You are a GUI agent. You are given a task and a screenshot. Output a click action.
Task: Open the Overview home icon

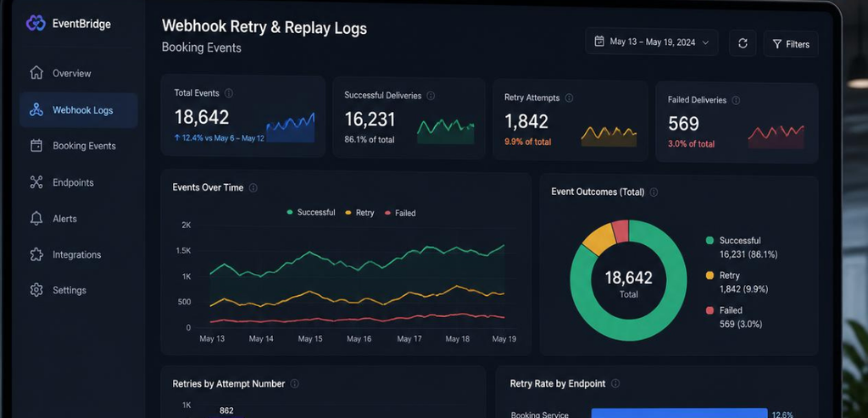tap(36, 73)
